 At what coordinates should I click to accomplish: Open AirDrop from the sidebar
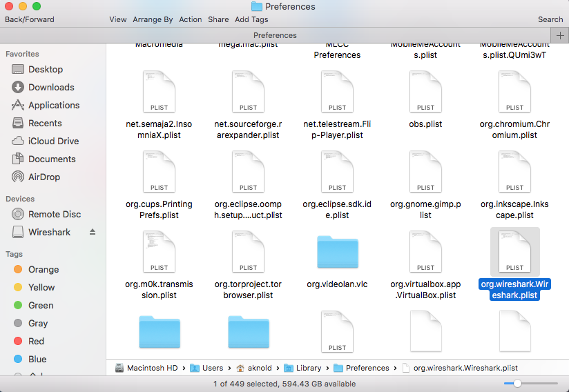point(18,177)
